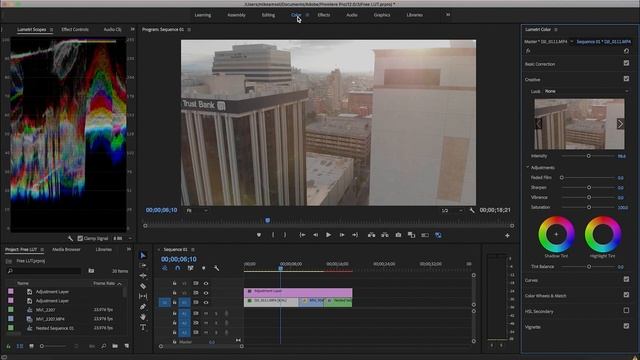Click Mark In button
640x360 pixels.
[x=273, y=235]
